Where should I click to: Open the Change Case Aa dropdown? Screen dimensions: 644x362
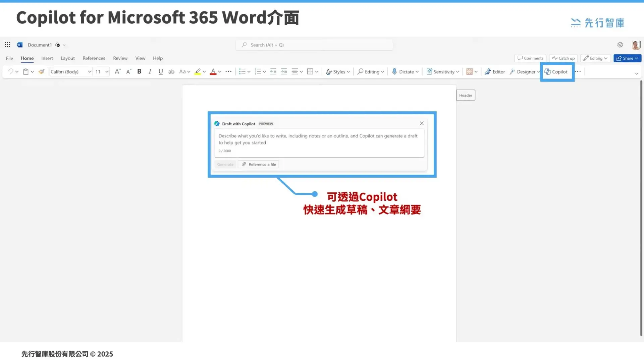coord(184,71)
